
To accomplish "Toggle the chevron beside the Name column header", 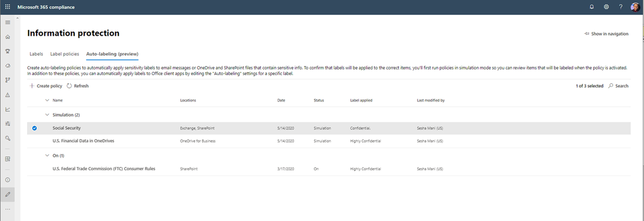I will 47,100.
